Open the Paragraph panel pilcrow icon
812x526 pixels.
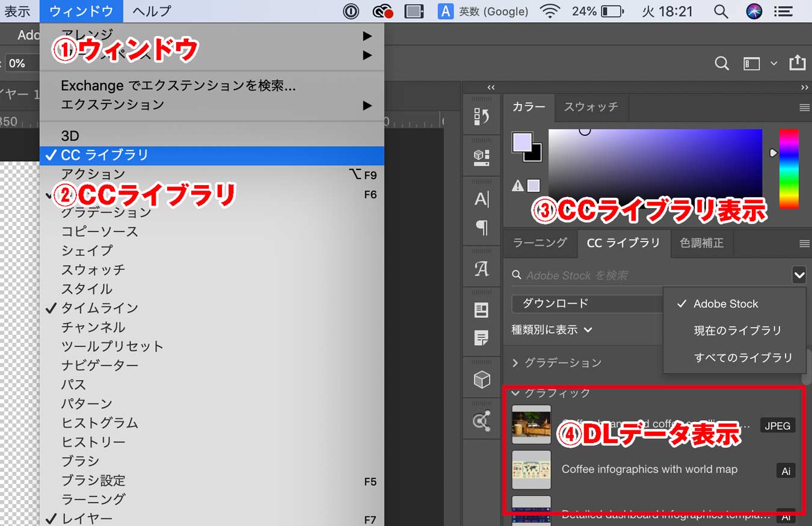click(482, 227)
